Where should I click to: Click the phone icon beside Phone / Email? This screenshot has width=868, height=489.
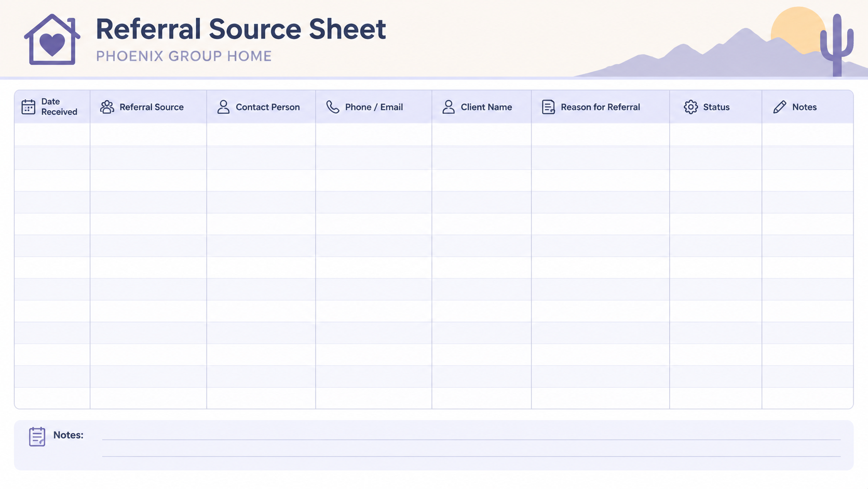click(x=333, y=107)
